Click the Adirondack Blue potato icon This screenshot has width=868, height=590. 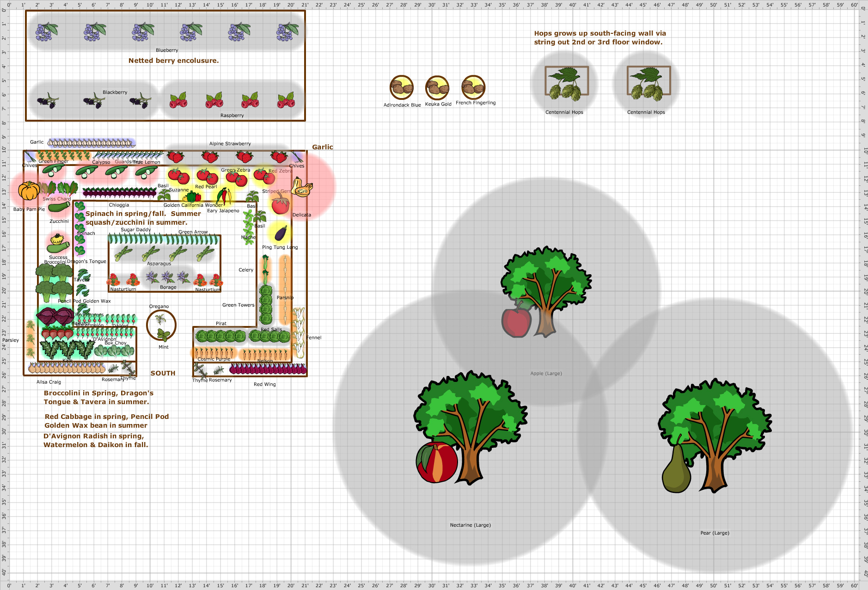pos(401,88)
